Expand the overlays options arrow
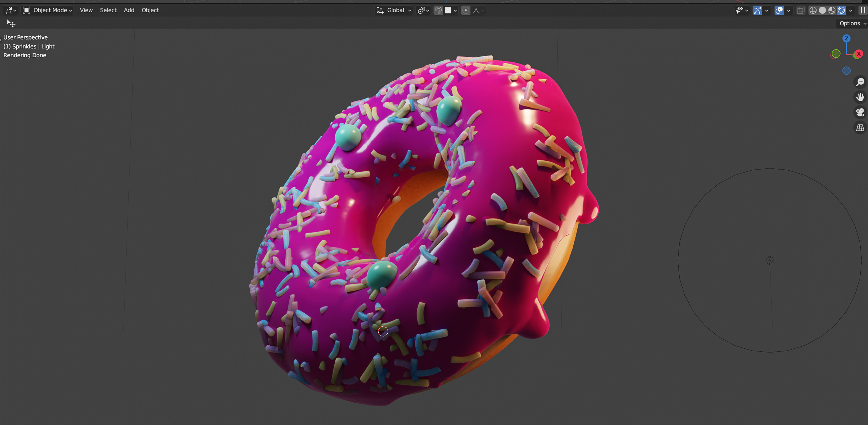 789,11
